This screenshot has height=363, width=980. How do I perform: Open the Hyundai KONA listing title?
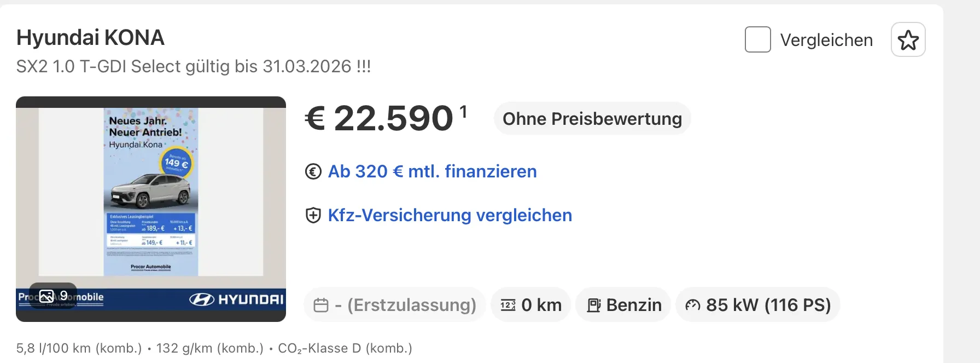point(90,38)
